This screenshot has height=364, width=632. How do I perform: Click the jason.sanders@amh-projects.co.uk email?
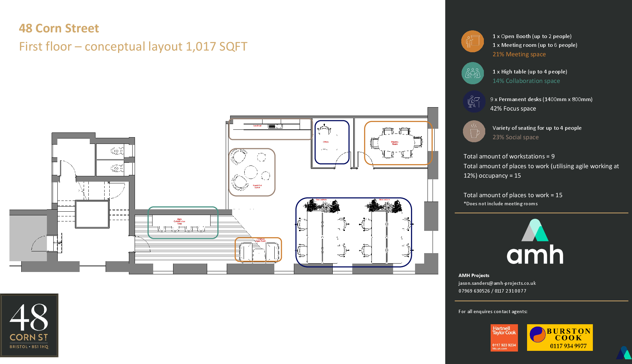coord(497,283)
